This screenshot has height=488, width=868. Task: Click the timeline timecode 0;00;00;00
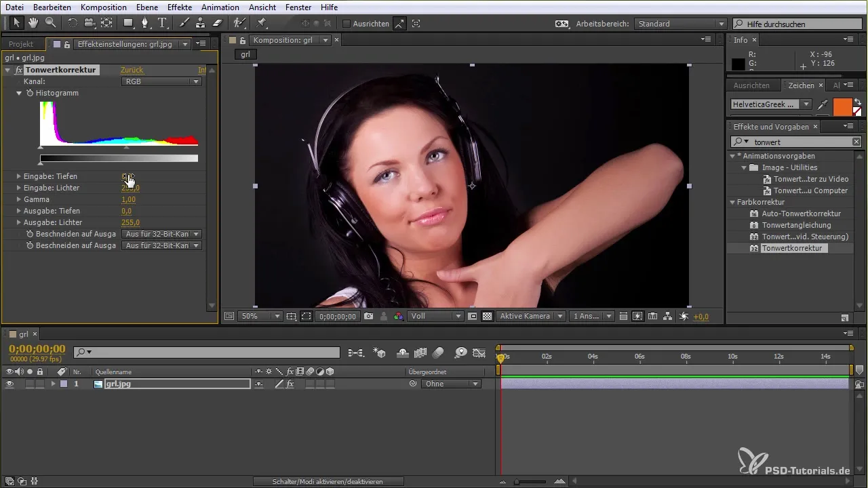[37, 349]
